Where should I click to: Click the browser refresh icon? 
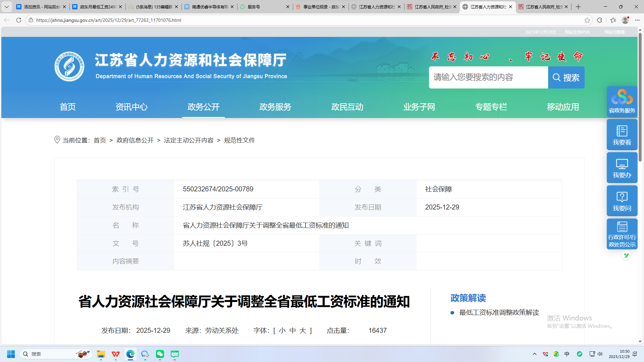pyautogui.click(x=19, y=20)
